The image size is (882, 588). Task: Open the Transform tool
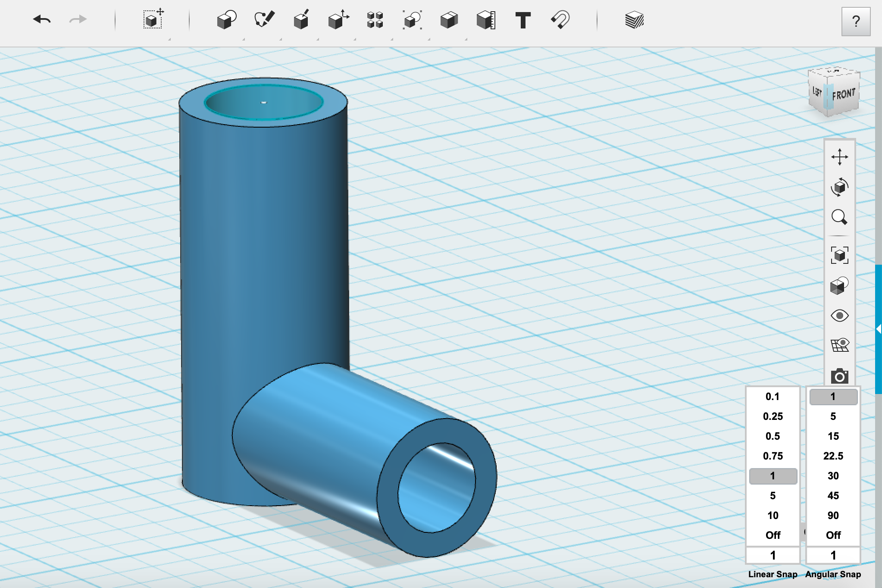(153, 19)
